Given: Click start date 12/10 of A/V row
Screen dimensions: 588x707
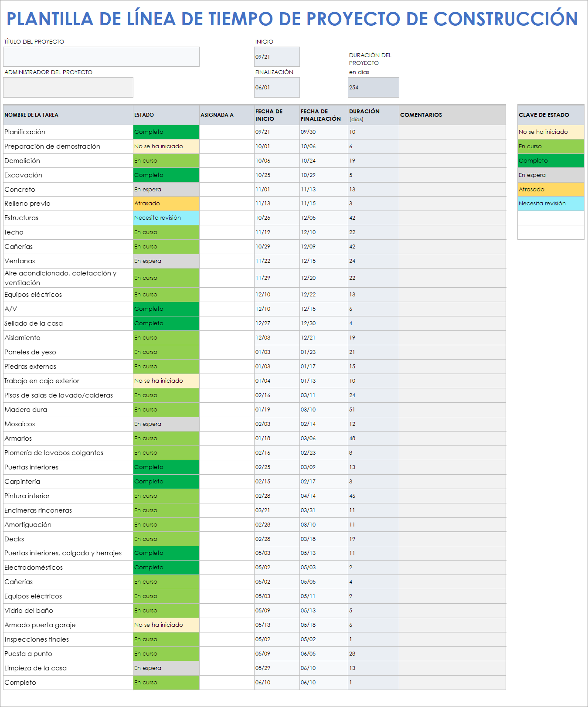Looking at the screenshot, I should tap(277, 309).
